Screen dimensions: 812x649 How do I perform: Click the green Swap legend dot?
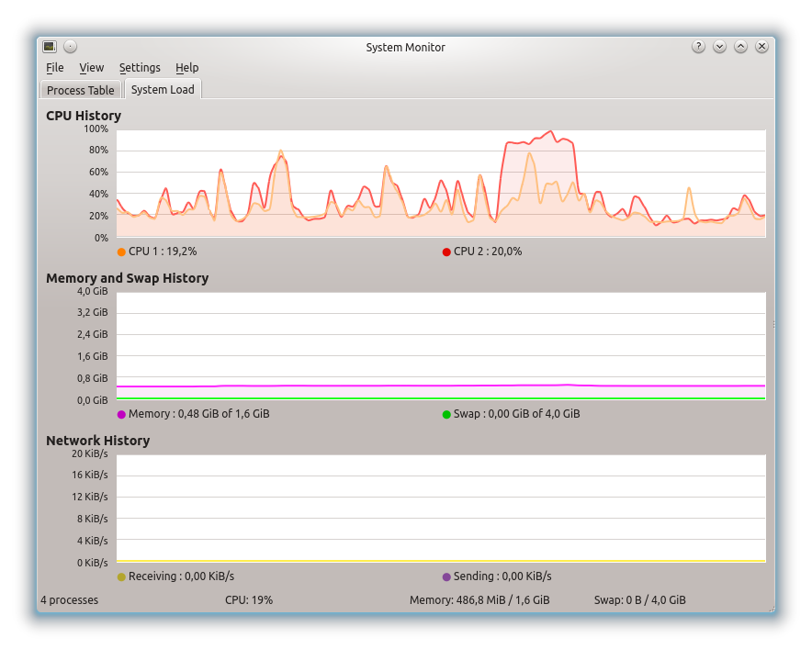click(x=446, y=414)
